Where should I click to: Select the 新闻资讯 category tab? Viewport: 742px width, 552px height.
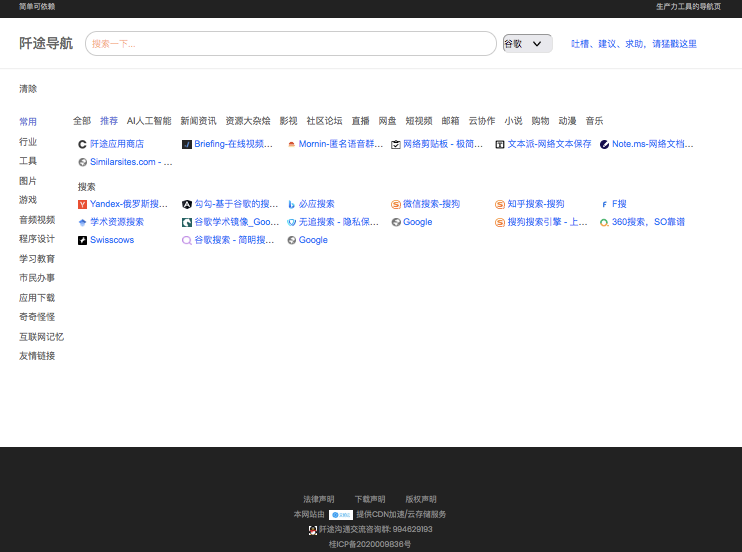(198, 121)
